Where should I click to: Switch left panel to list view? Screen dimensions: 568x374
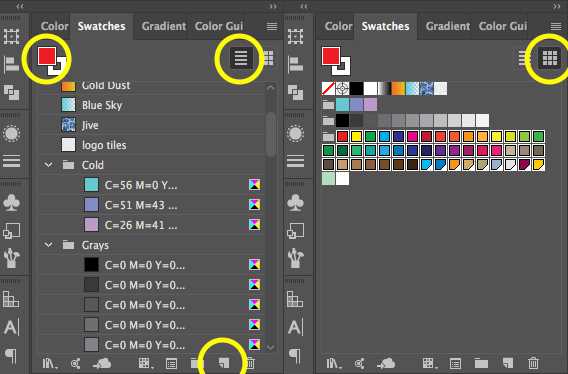click(x=241, y=58)
